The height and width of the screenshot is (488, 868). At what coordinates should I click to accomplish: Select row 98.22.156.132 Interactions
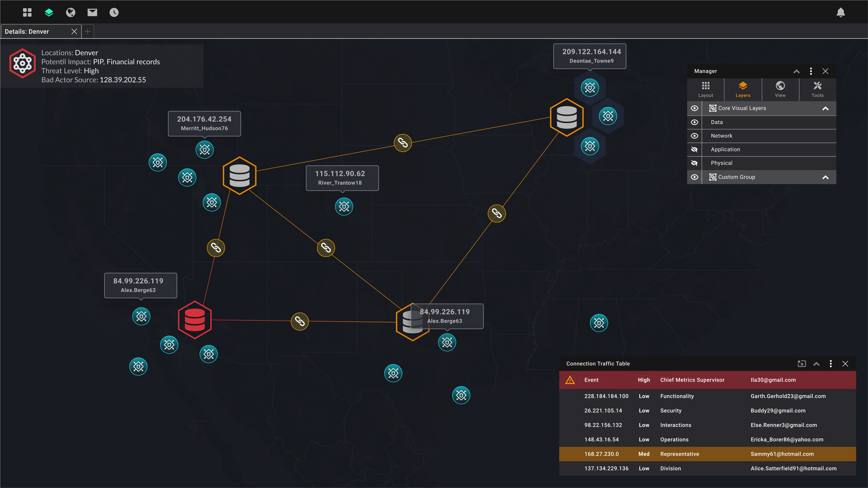[707, 425]
